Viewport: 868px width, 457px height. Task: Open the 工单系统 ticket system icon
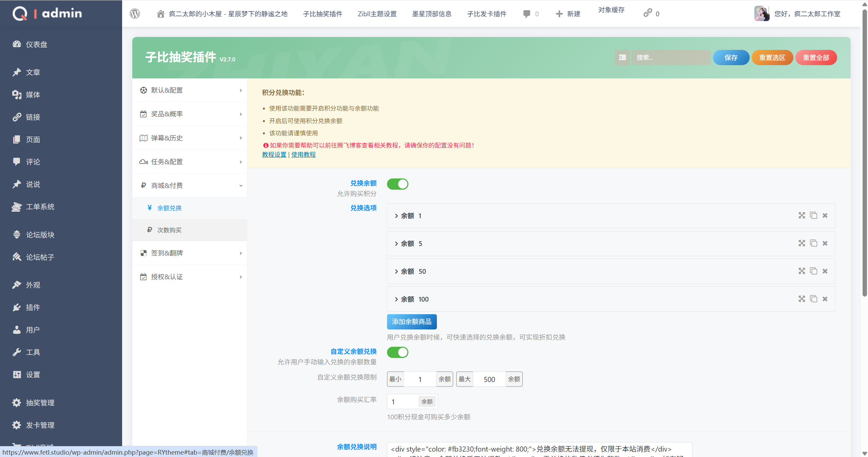pyautogui.click(x=17, y=207)
